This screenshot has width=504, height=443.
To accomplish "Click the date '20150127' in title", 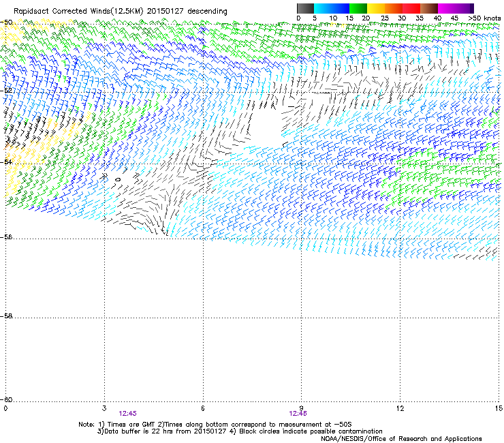I will pos(166,11).
